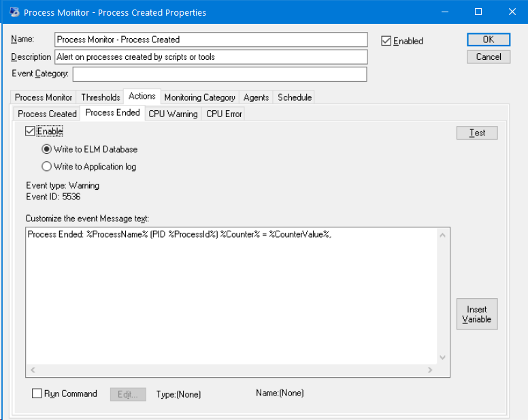Click the message box scroll up arrow
This screenshot has width=528, height=420.
tap(442, 235)
